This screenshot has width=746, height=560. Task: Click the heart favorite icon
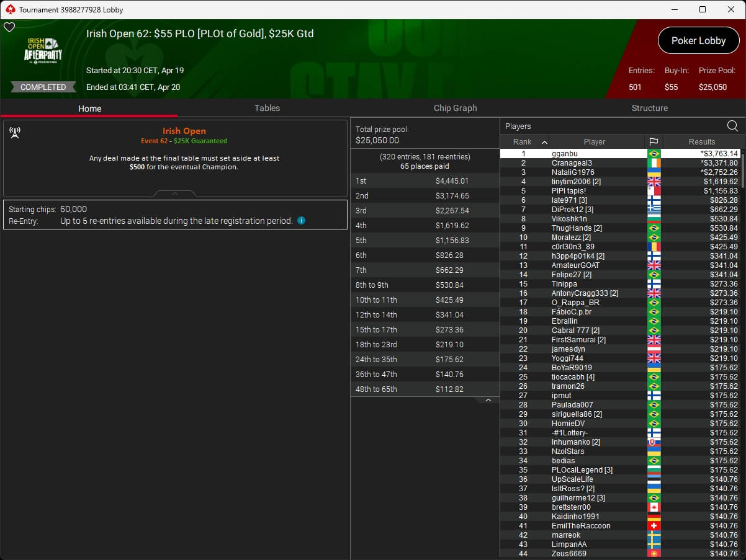point(9,27)
